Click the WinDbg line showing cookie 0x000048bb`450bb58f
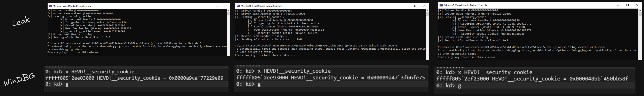 (532, 79)
